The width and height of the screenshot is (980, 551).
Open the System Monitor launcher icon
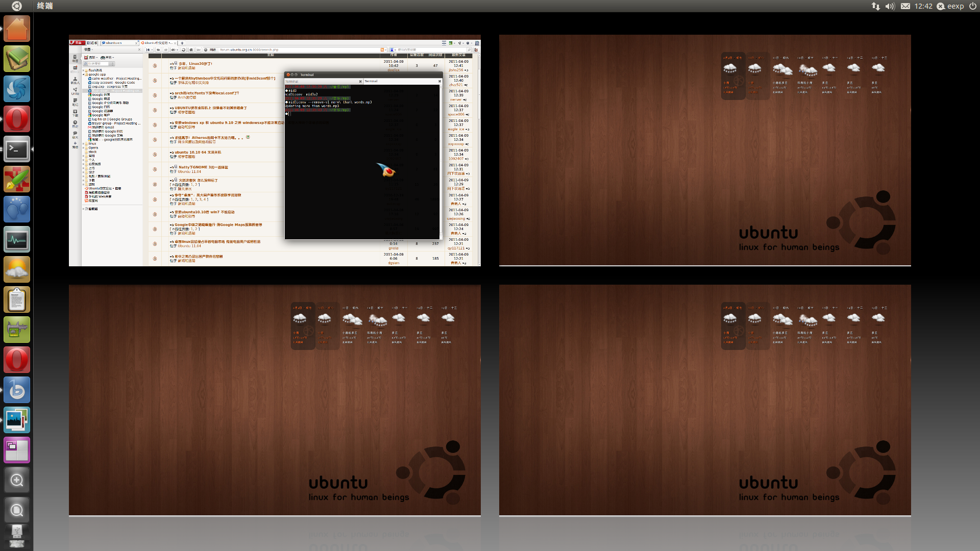coord(17,239)
